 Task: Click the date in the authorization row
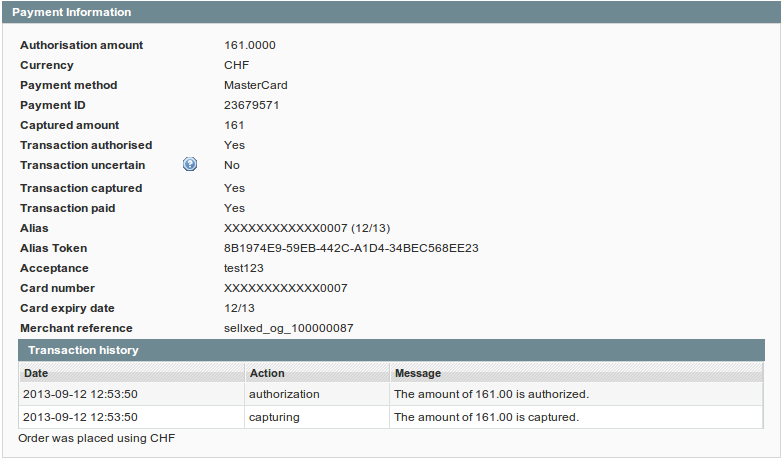(80, 394)
